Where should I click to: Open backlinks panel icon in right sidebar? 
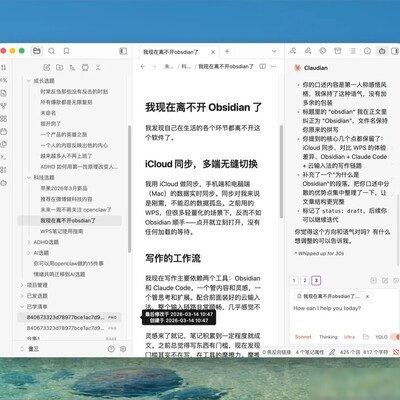click(293, 51)
